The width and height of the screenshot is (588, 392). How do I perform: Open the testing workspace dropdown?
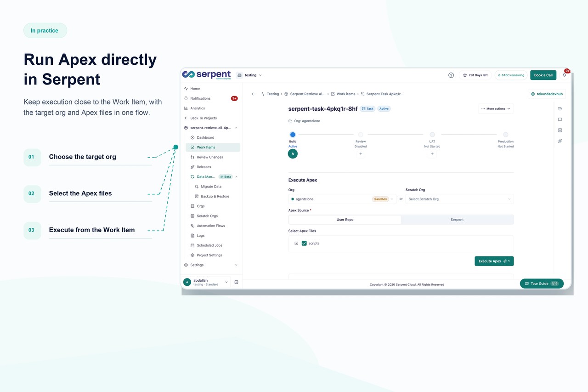(x=249, y=75)
